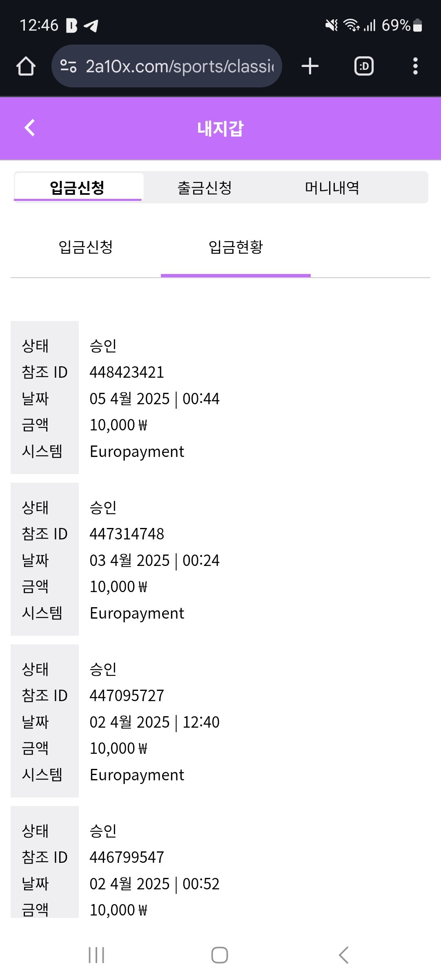Tap reference ID 447095727
The image size is (441, 980).
[127, 696]
